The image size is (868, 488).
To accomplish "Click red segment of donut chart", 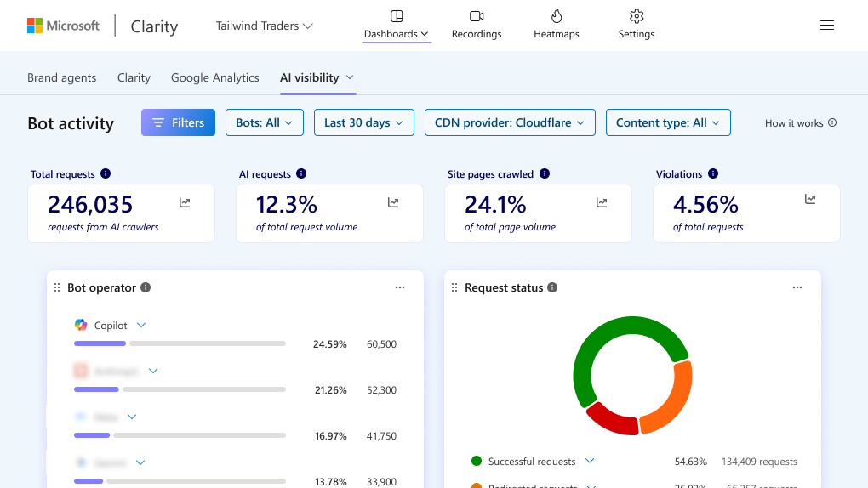I will tap(613, 419).
